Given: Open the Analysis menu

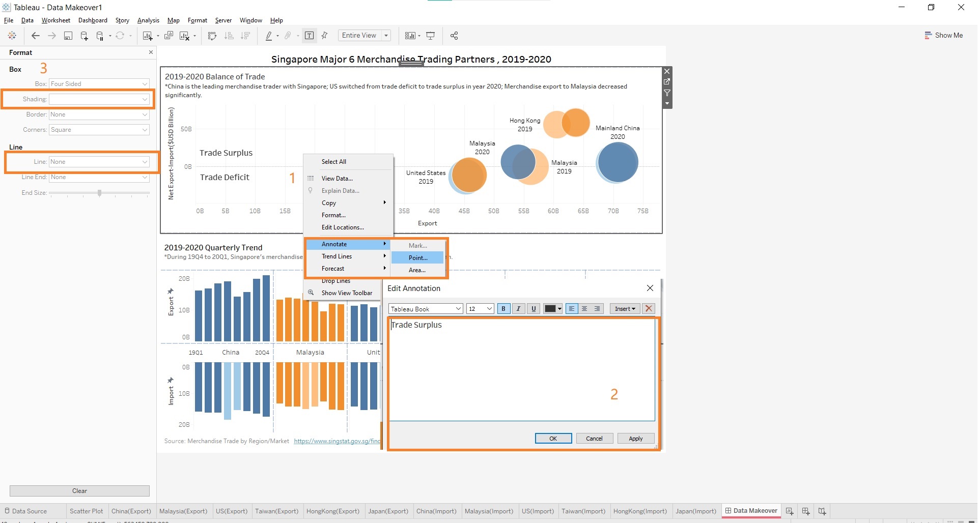Looking at the screenshot, I should 148,20.
